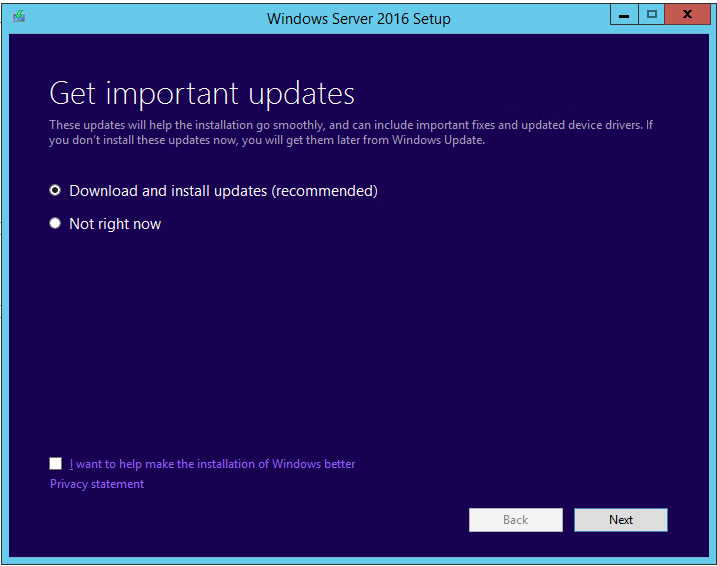Image resolution: width=717 pixels, height=566 pixels.
Task: Open 'I want to help make the installation' link
Action: coord(212,464)
